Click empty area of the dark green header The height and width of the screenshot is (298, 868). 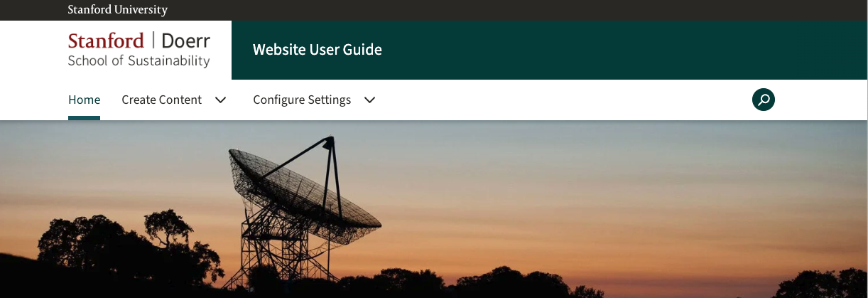604,50
